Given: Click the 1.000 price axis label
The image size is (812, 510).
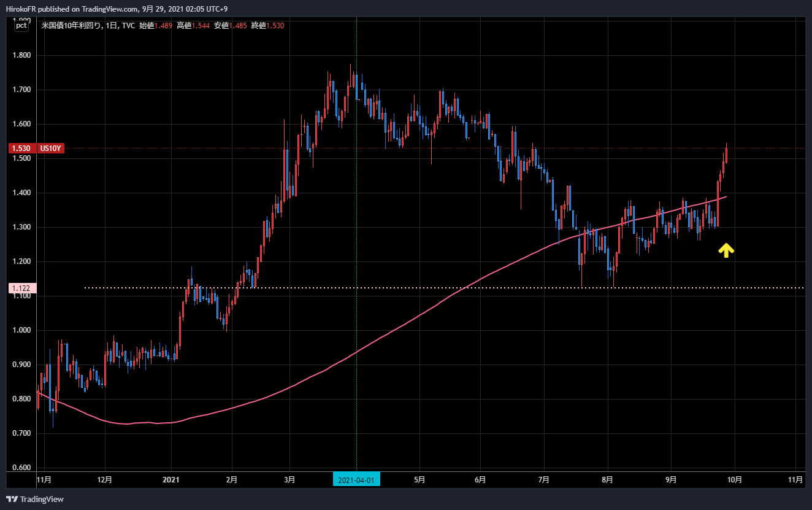Looking at the screenshot, I should tap(21, 330).
